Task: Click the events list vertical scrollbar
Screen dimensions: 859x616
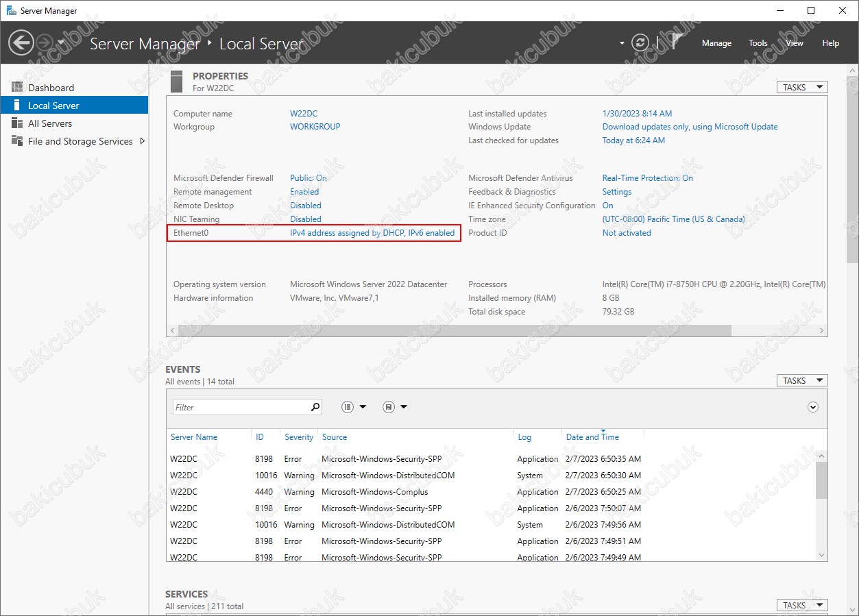Action: coord(821,480)
